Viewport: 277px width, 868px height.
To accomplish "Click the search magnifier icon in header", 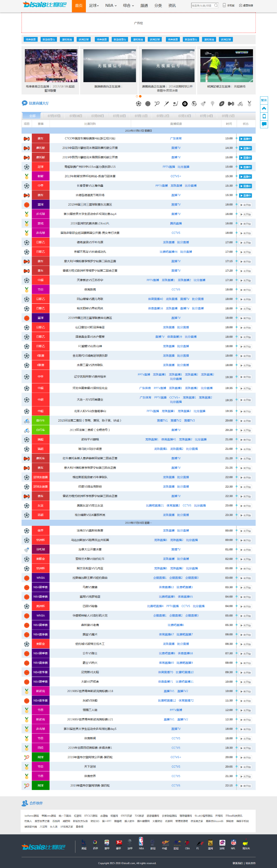I will (216, 6).
